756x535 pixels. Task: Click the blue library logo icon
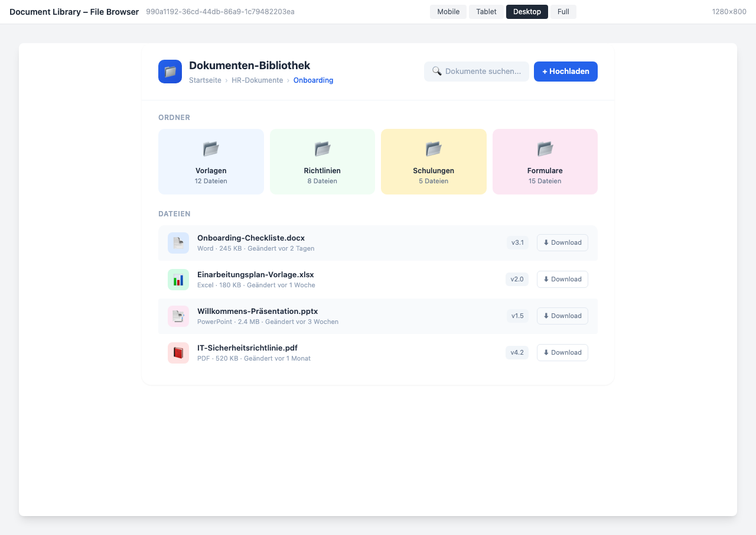170,71
